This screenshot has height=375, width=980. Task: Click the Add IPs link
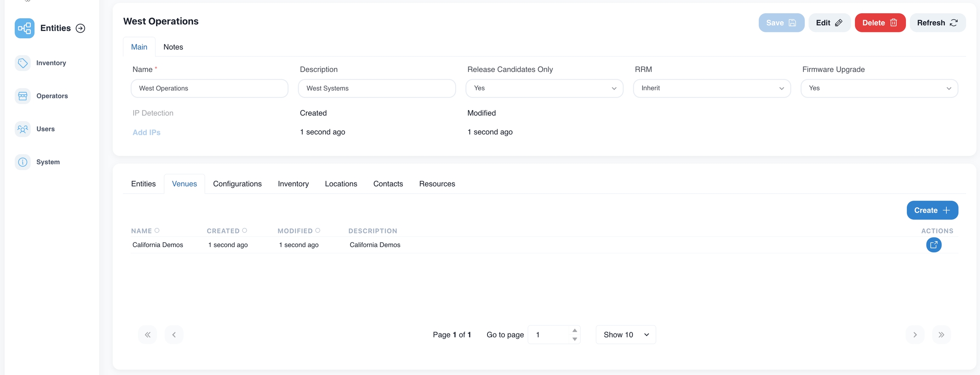coord(146,133)
